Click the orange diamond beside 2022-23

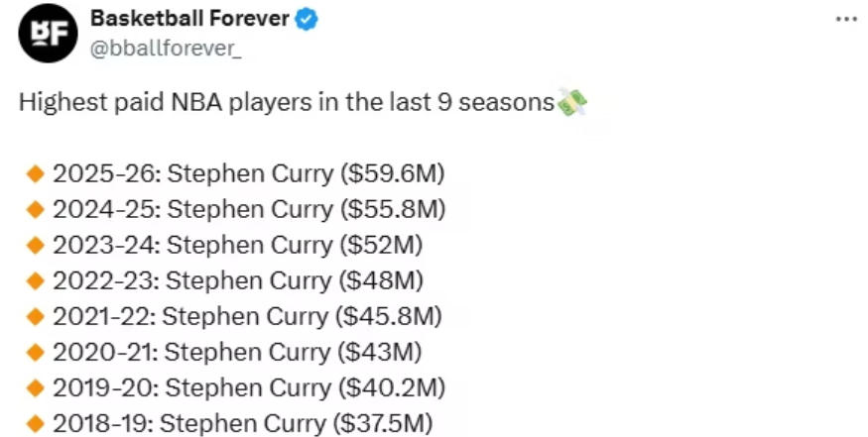coord(36,281)
